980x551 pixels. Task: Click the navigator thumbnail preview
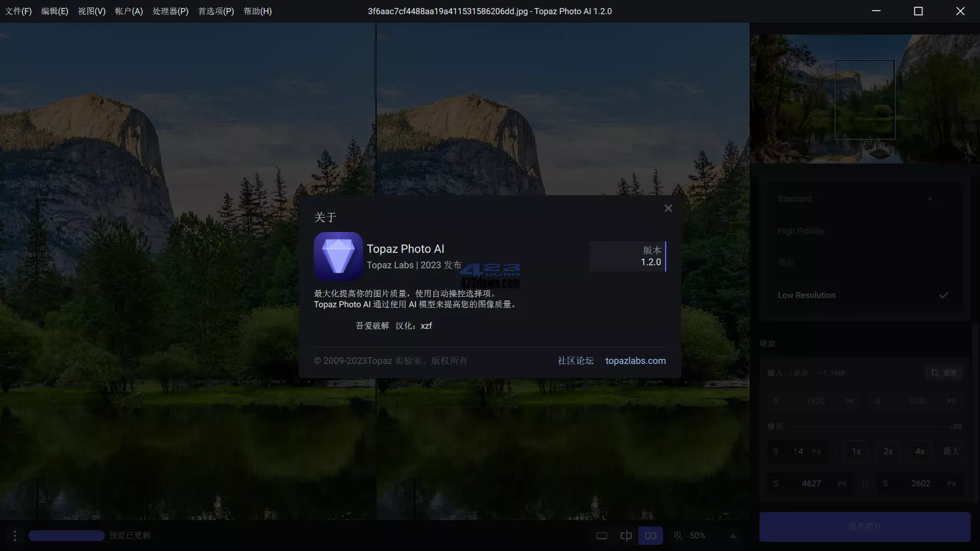pyautogui.click(x=865, y=99)
